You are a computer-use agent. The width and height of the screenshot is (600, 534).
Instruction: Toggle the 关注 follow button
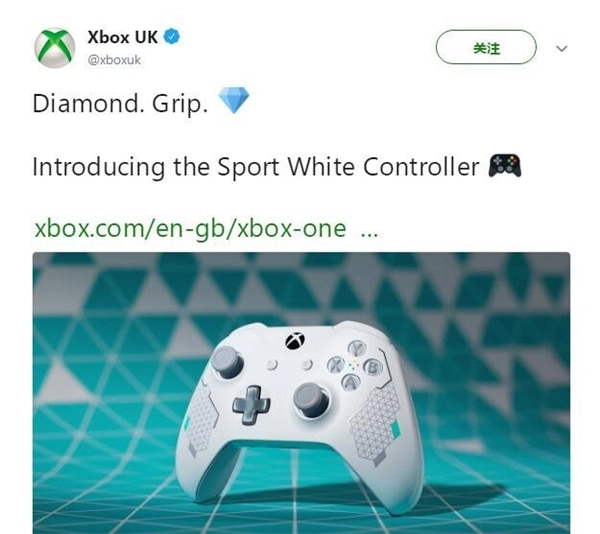(x=486, y=47)
